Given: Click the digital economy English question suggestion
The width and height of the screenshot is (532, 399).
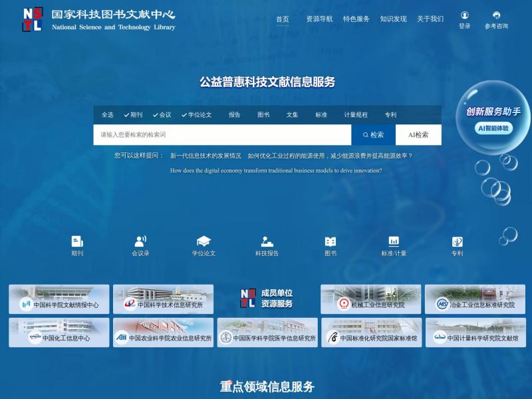Looking at the screenshot, I should tap(276, 171).
